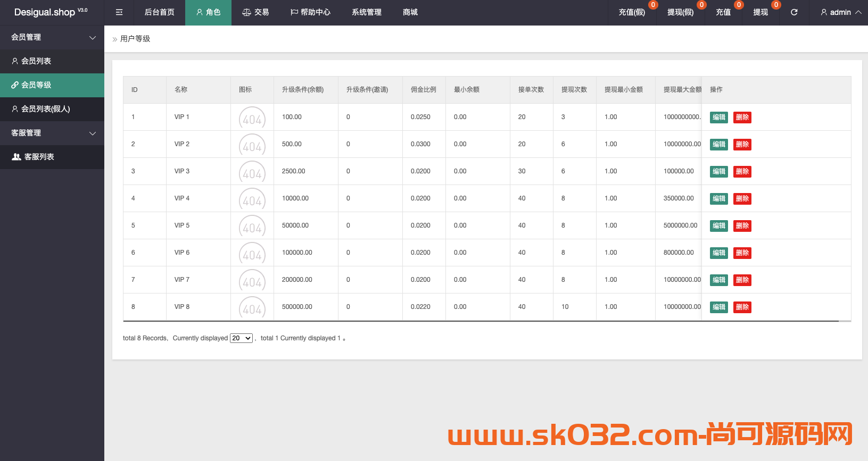868x461 pixels.
Task: Open the admin user dropdown
Action: [x=841, y=12]
